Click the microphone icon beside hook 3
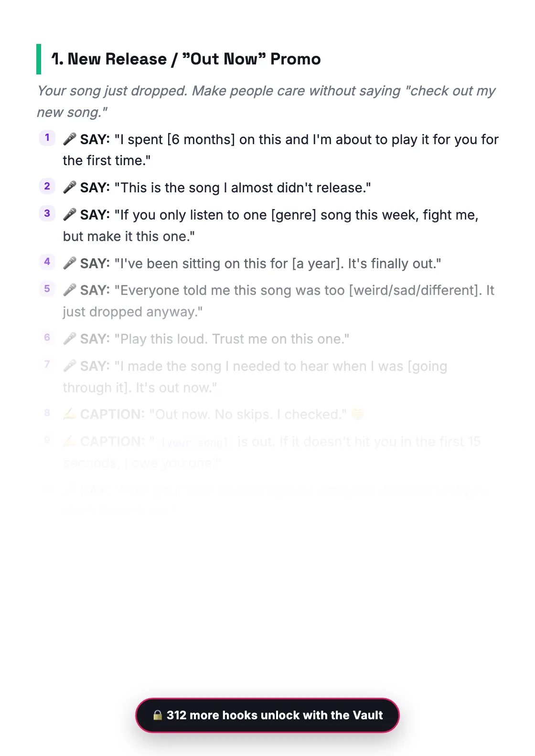Screen dimensions: 535x756 pos(70,215)
